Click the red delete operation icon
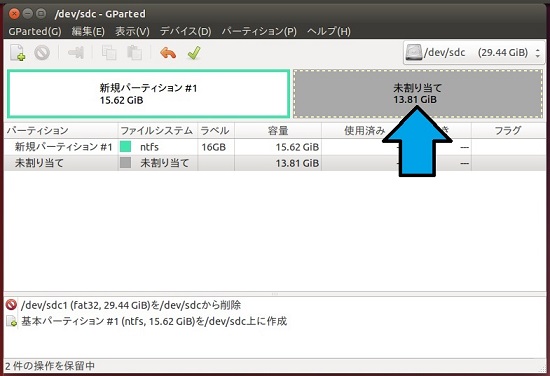550x376 pixels. pos(11,305)
